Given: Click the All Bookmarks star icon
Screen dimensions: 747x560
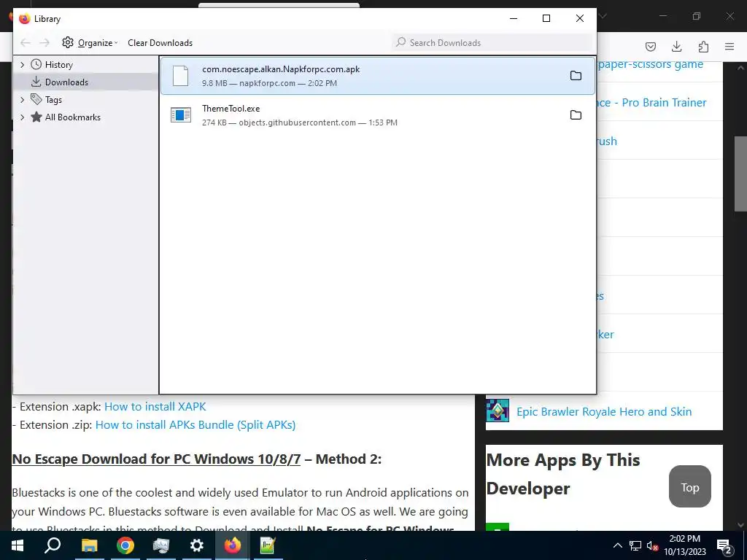Looking at the screenshot, I should click(36, 117).
